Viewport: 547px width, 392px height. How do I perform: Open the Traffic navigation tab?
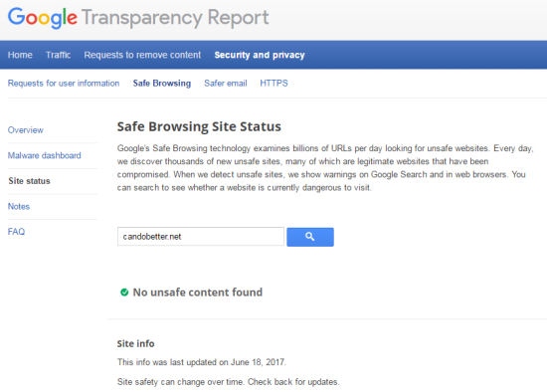[59, 55]
